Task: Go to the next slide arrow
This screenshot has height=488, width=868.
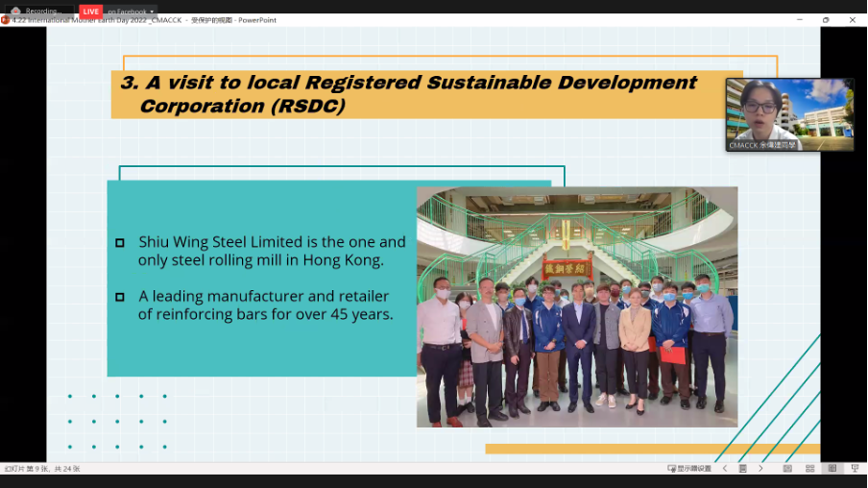Action: point(760,469)
